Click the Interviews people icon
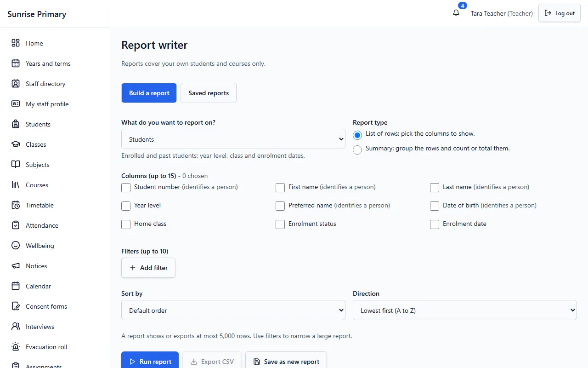 point(16,327)
